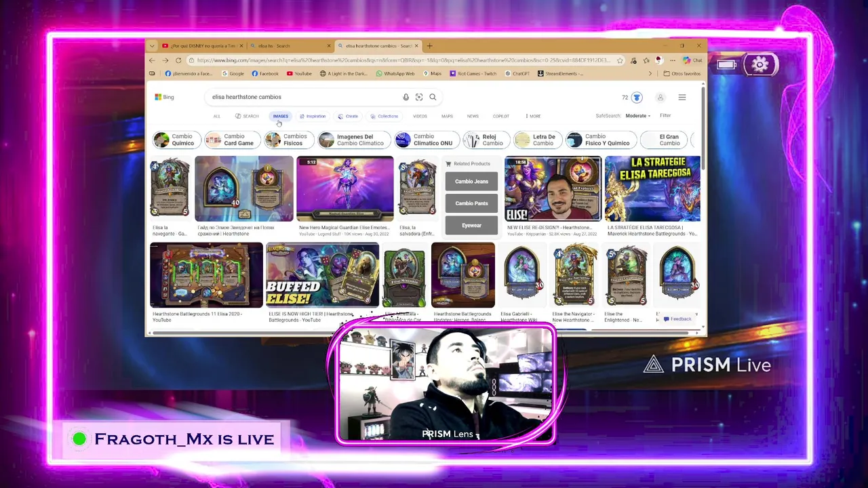Close the 'elisa hs - Search' tab
Viewport: 868px width, 488px height.
pyautogui.click(x=329, y=46)
